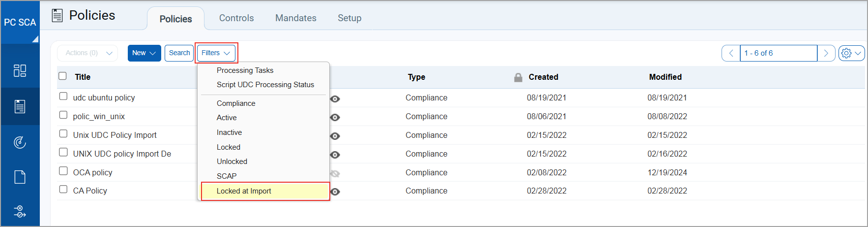
Task: Choose Locked at Import filter option
Action: (244, 191)
